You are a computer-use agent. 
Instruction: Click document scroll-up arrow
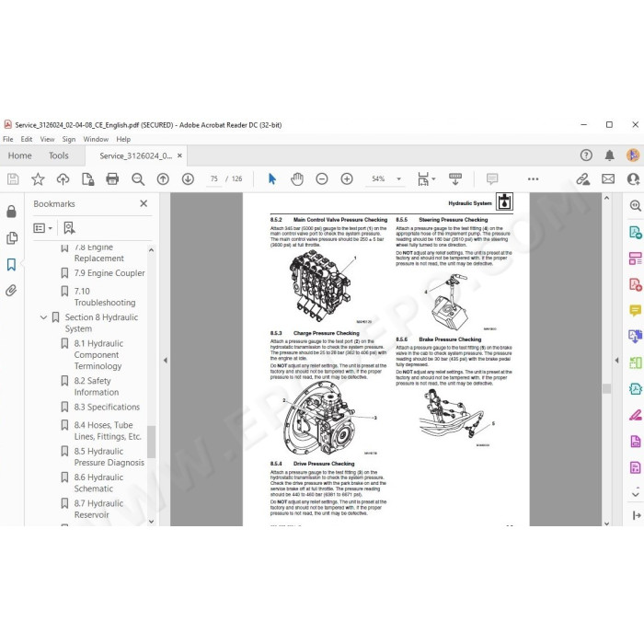pyautogui.click(x=606, y=198)
